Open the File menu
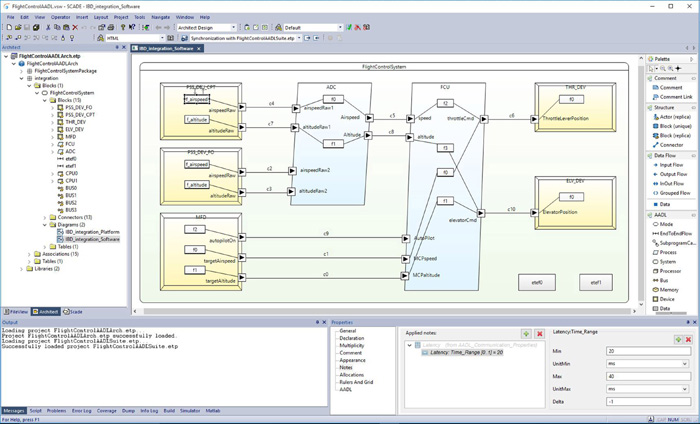 [x=11, y=17]
